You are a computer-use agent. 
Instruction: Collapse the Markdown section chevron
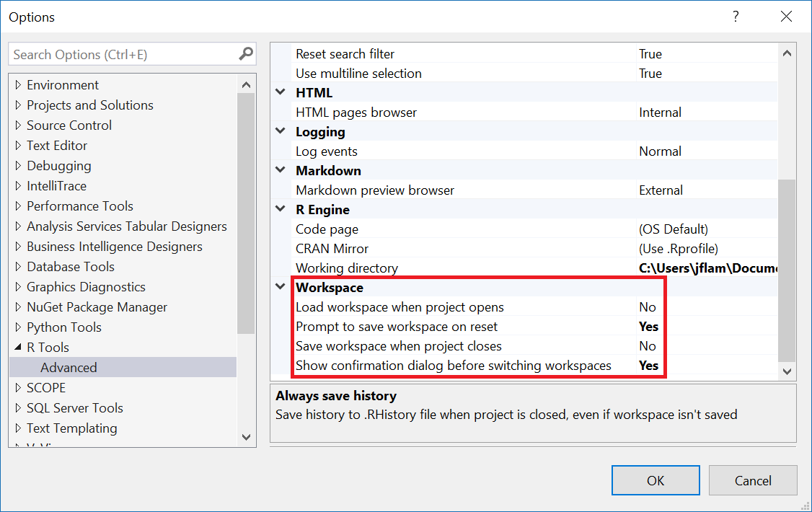280,169
